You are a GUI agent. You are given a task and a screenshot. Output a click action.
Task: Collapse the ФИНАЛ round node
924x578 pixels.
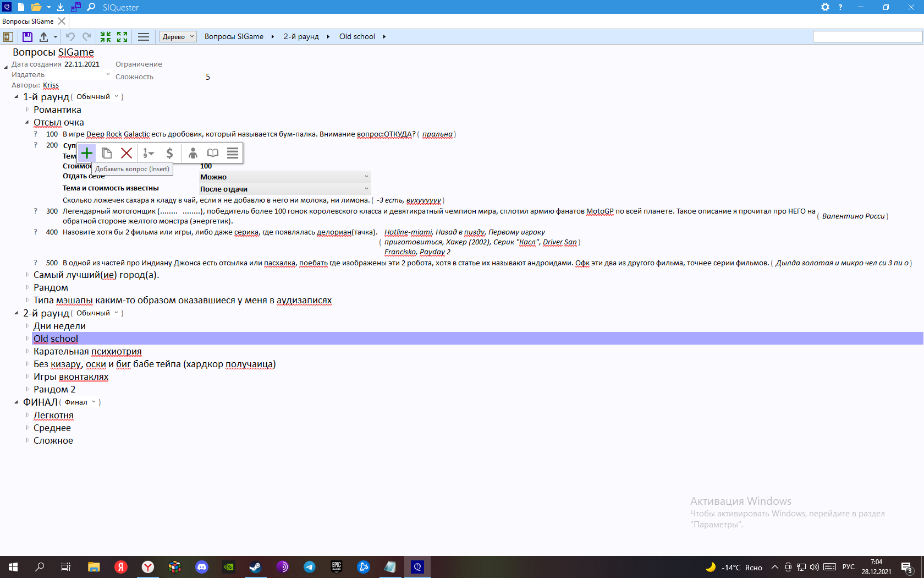click(x=16, y=402)
